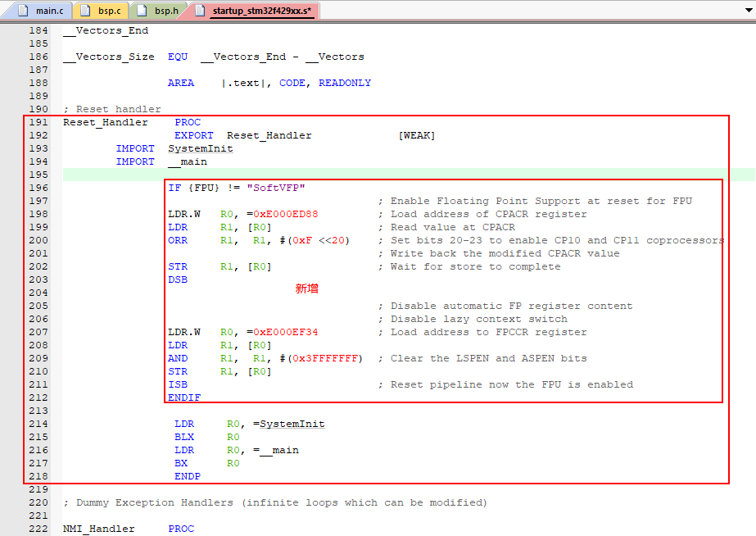Click the address 0xE000EF34 on line 207
756x536 pixels.
coord(285,333)
